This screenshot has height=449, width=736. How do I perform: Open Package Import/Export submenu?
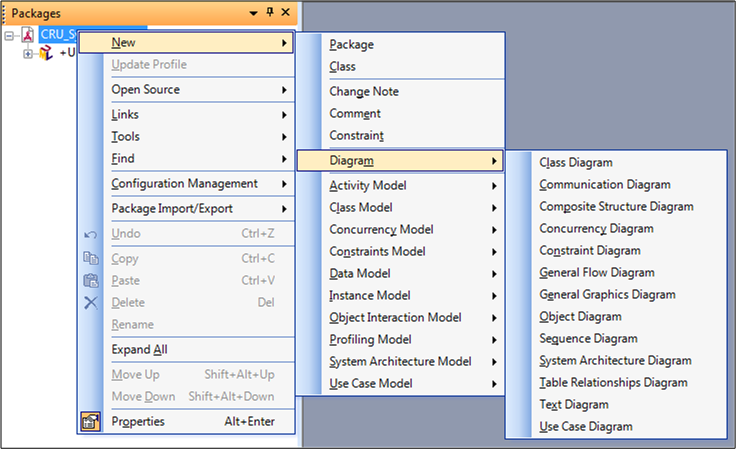(x=172, y=208)
